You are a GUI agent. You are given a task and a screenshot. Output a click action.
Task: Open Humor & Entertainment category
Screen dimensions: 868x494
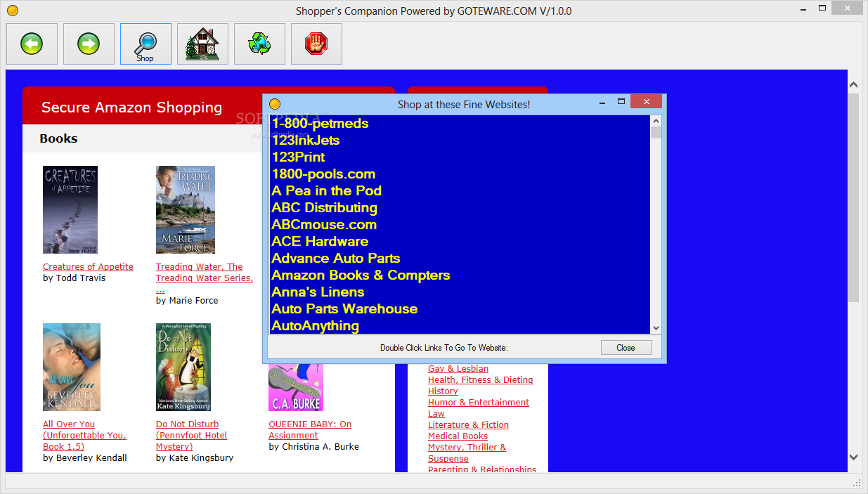(479, 403)
